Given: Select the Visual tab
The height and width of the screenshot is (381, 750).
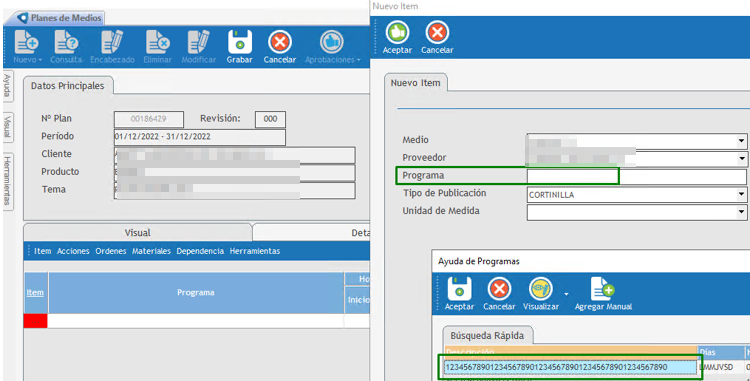Looking at the screenshot, I should pos(138,233).
